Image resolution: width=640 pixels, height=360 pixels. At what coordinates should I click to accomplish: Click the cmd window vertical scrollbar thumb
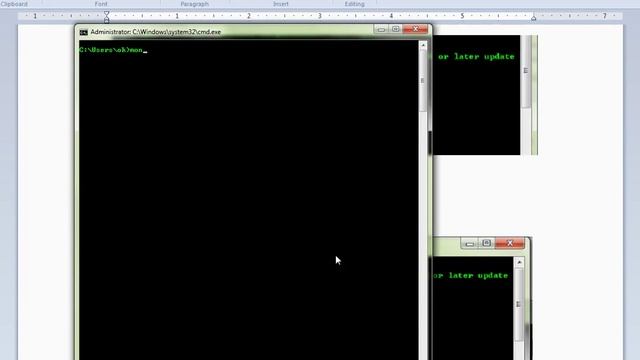pyautogui.click(x=422, y=80)
